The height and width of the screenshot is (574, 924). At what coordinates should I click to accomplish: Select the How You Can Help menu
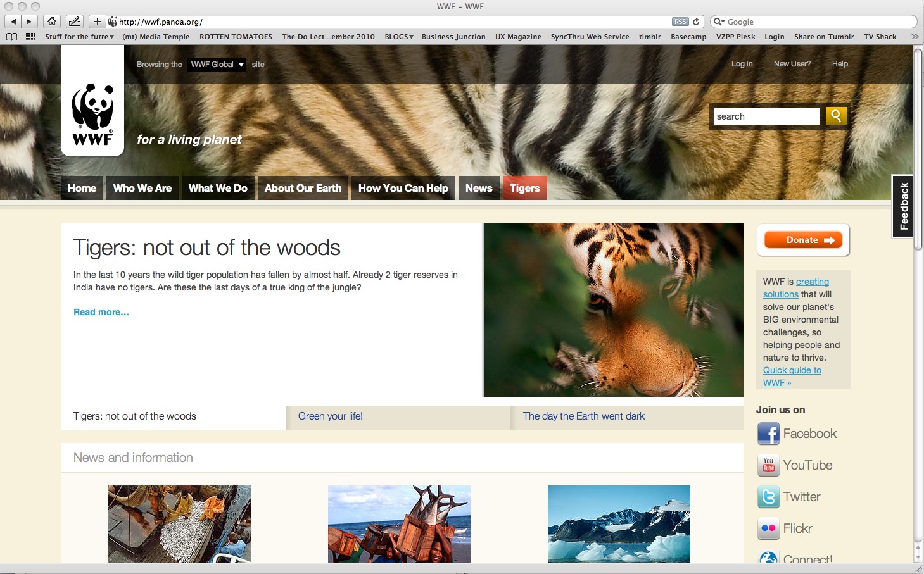point(403,189)
